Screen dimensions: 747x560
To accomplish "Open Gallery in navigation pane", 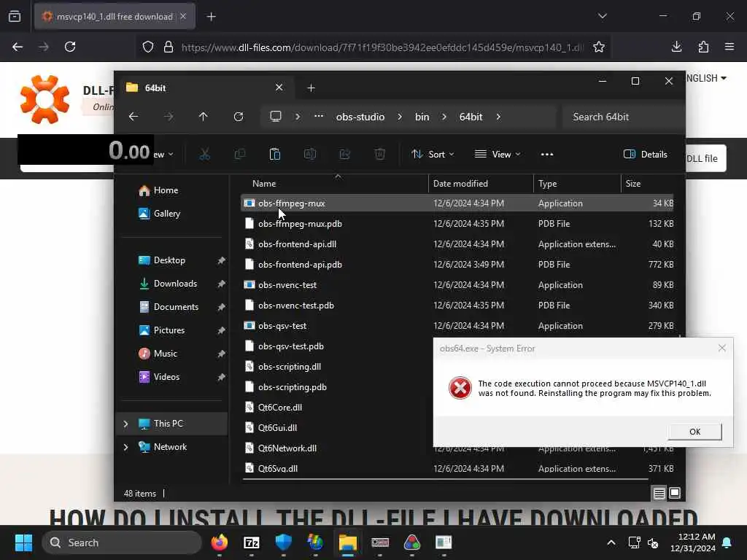I will [167, 214].
